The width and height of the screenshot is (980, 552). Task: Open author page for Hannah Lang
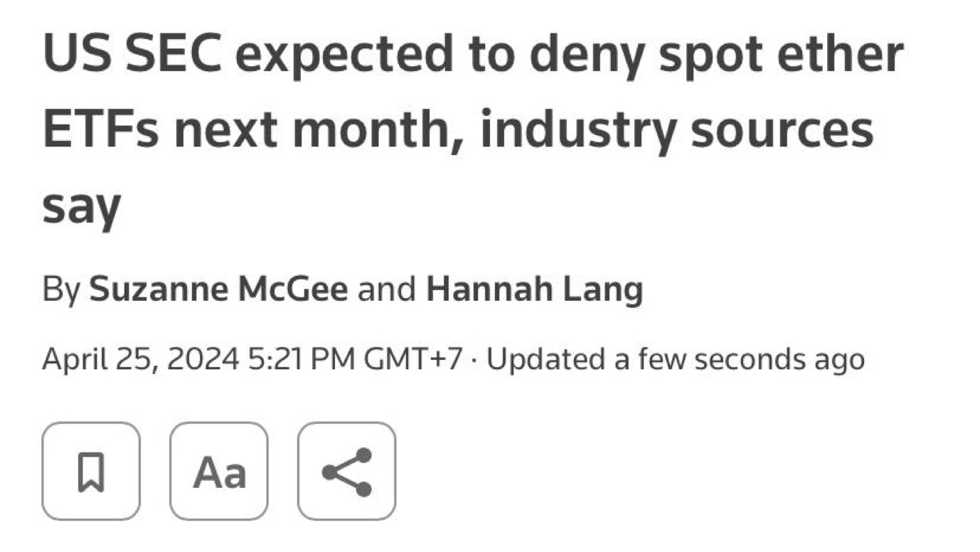click(534, 290)
